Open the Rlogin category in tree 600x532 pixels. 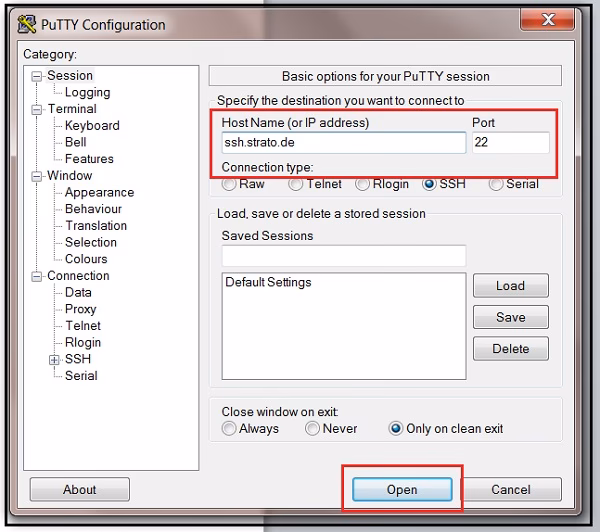click(83, 343)
